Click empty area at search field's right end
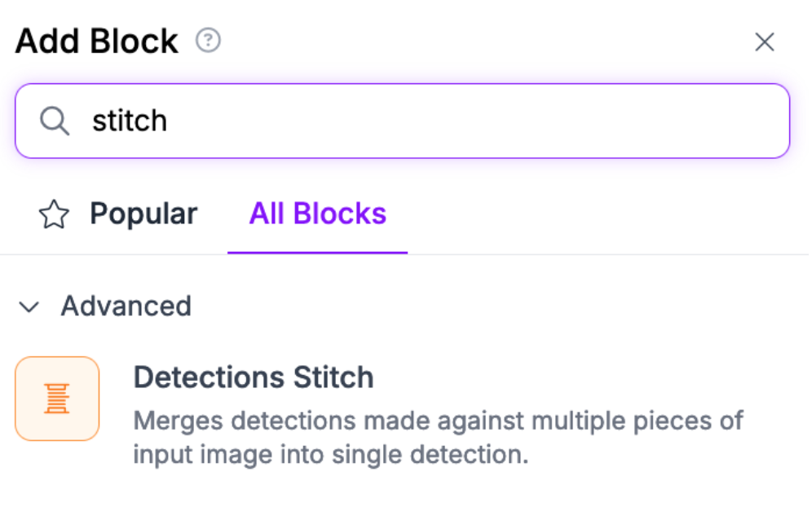 [734, 121]
